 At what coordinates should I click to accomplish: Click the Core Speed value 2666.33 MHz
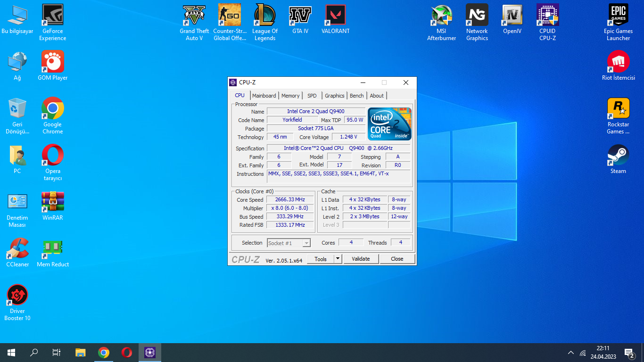[x=290, y=199]
